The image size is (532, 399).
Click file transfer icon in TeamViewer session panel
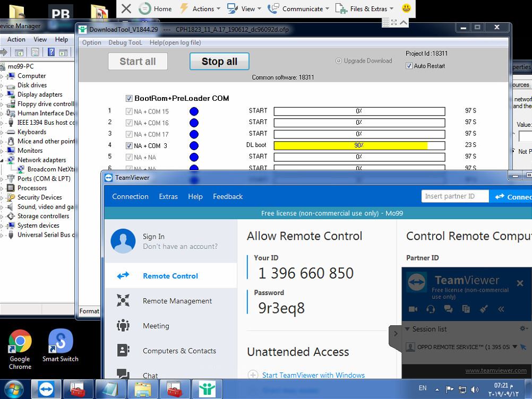point(466,309)
